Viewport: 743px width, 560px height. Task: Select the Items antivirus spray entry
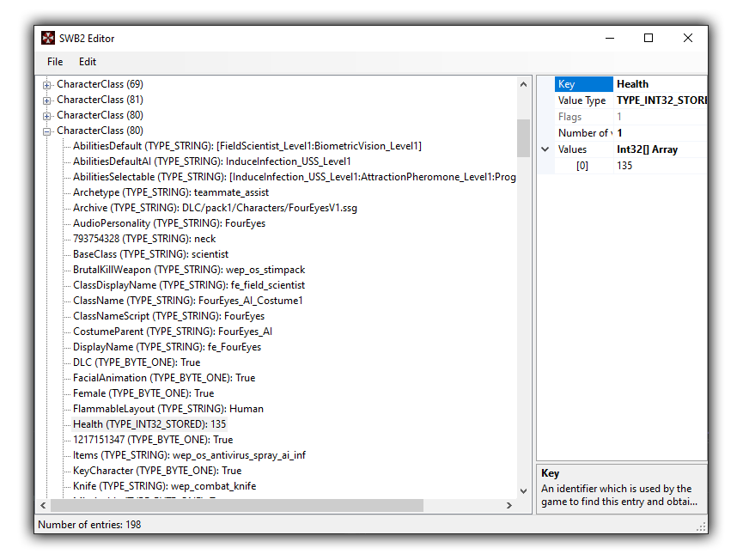click(189, 455)
